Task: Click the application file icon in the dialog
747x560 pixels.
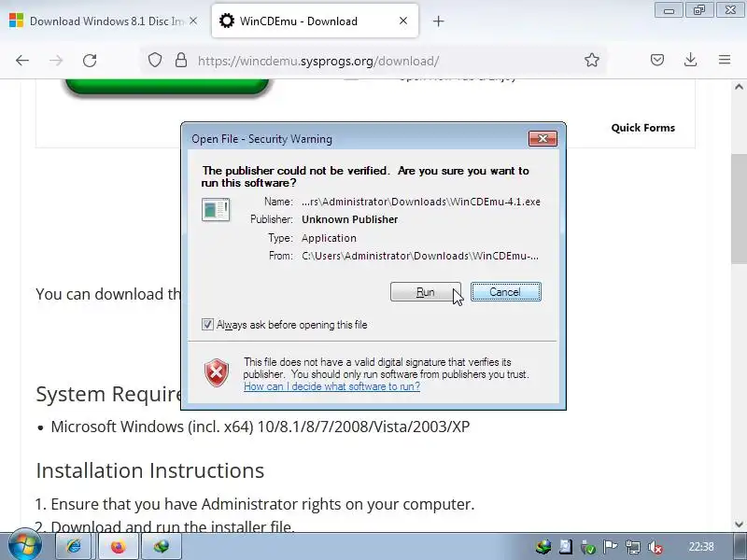Action: pyautogui.click(x=216, y=209)
